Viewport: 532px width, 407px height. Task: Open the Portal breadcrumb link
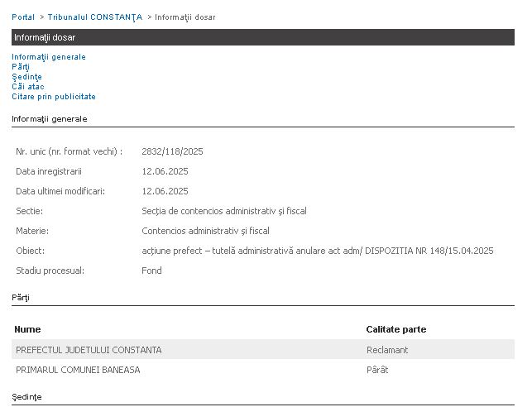[23, 17]
